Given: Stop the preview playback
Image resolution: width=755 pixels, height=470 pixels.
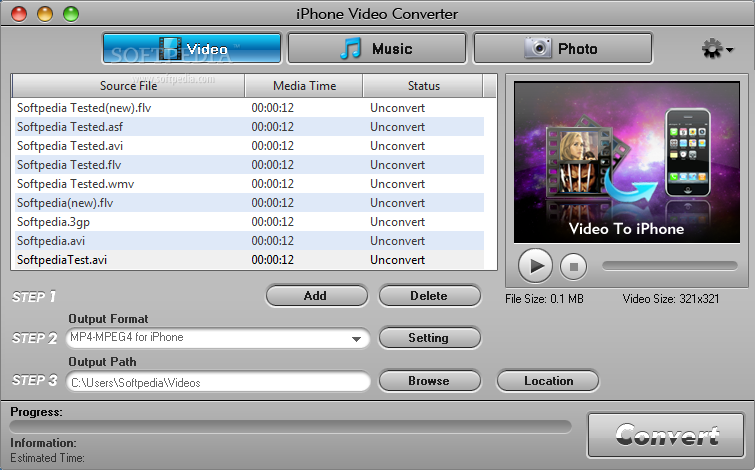Looking at the screenshot, I should 573,266.
